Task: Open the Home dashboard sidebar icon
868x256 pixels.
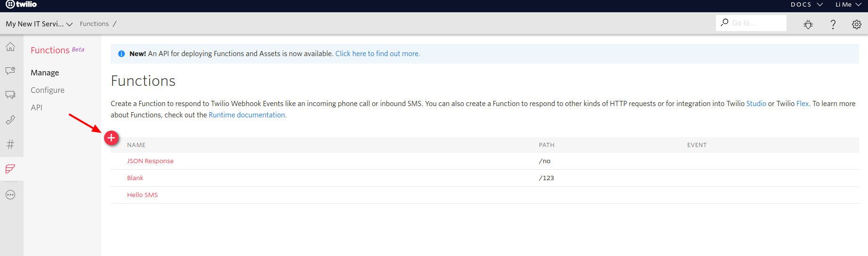Action: [x=10, y=47]
